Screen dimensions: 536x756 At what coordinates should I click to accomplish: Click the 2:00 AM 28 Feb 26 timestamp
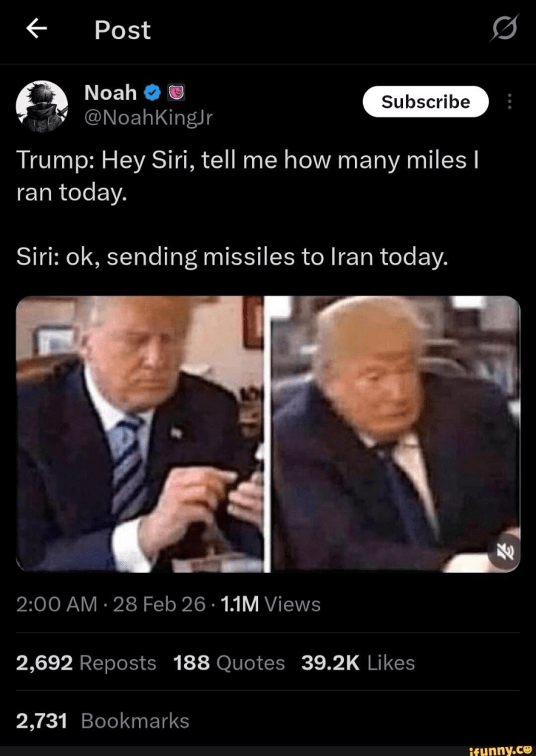coord(111,604)
